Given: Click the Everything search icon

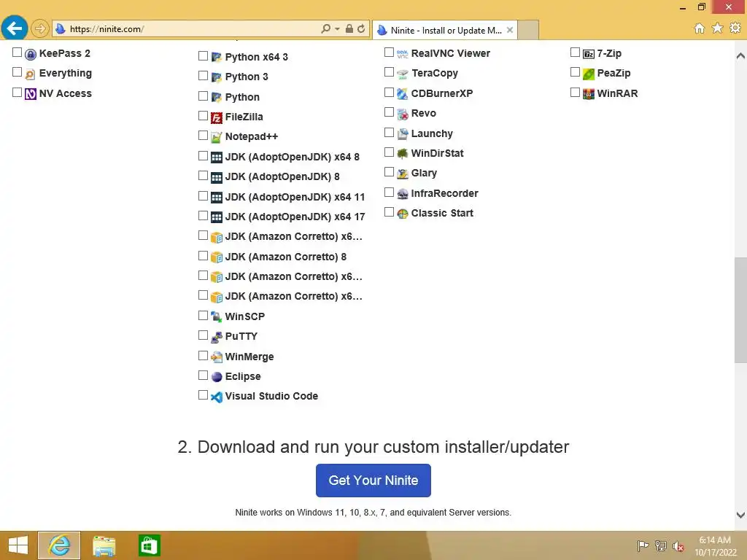Looking at the screenshot, I should (x=31, y=74).
